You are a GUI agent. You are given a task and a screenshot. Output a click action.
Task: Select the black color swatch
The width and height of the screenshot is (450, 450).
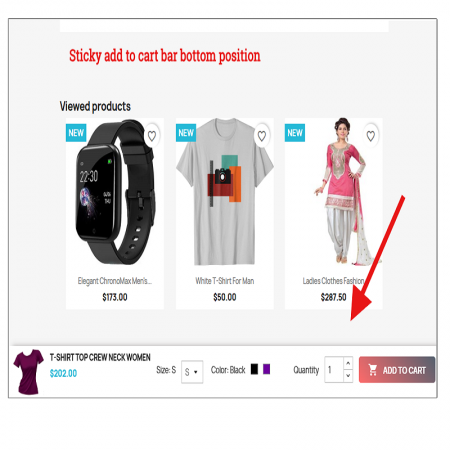(x=254, y=369)
